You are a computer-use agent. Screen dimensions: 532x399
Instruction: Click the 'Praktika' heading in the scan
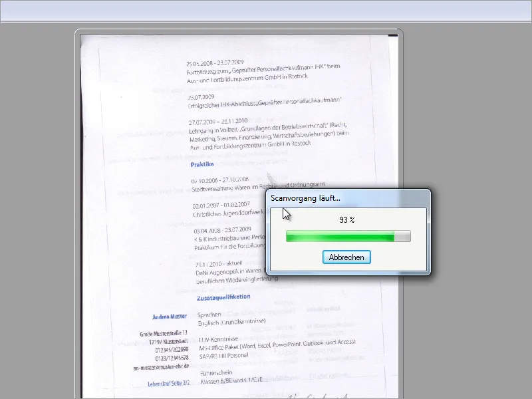[x=202, y=164]
